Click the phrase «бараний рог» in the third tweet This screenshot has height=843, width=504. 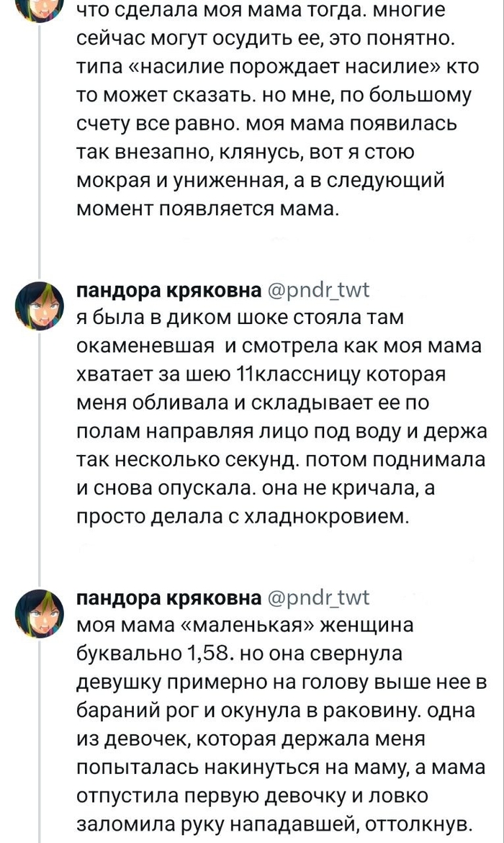pos(130,711)
